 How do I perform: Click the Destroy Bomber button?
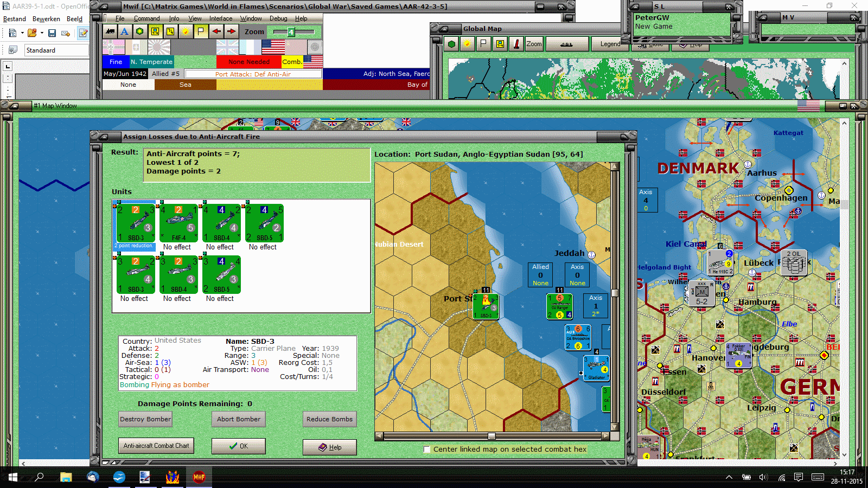(145, 419)
